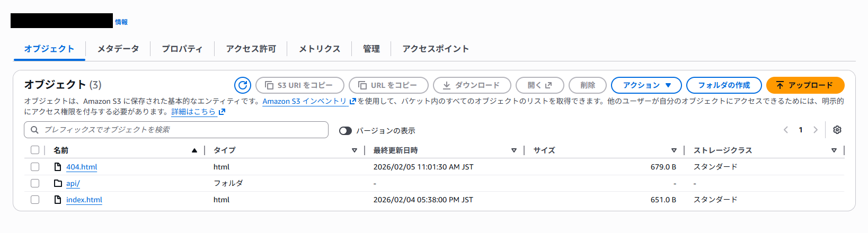The height and width of the screenshot is (233, 868).
Task: Sort by サイズ column arrow
Action: [674, 150]
